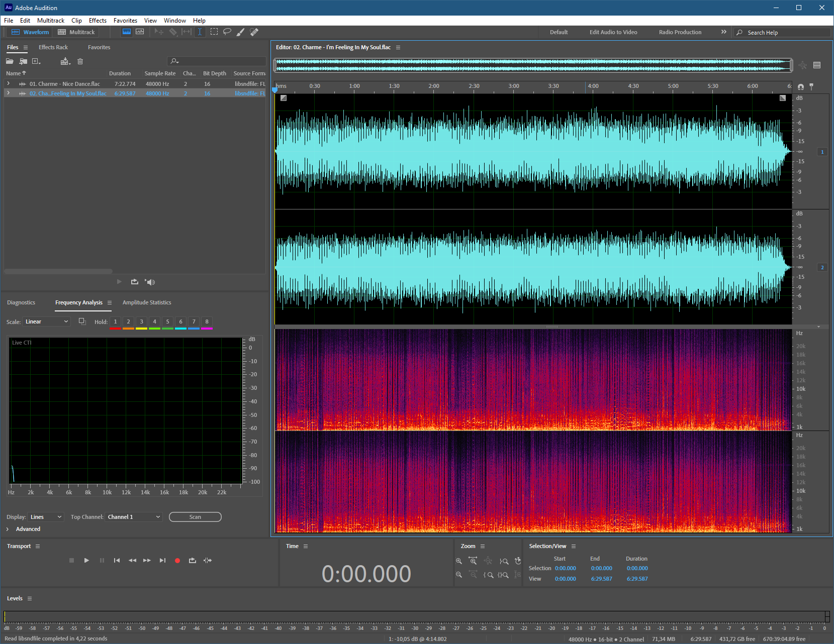This screenshot has height=644, width=834.
Task: Open the Display Lines dropdown
Action: (46, 517)
